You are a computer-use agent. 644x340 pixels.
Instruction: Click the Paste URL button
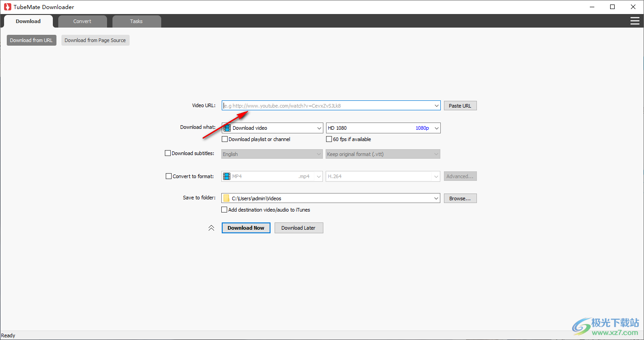460,106
